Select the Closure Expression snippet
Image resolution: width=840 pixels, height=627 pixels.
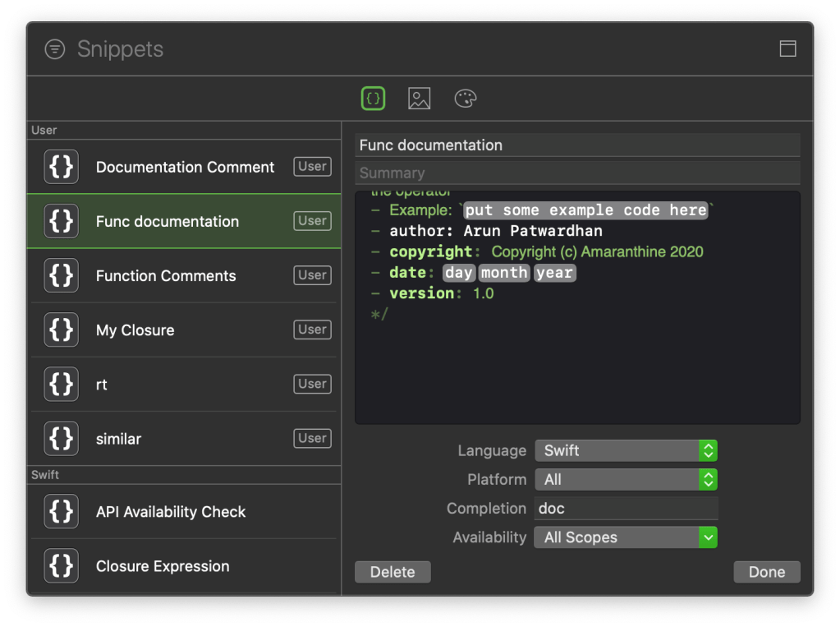[x=163, y=566]
